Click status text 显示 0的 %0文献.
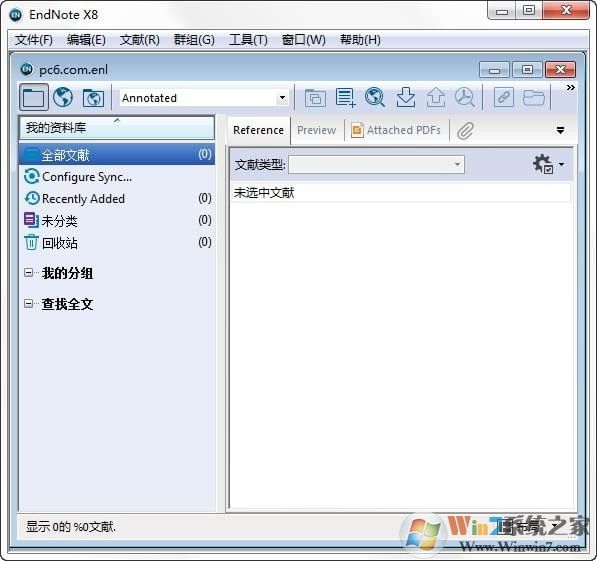597x561 pixels. tap(71, 527)
